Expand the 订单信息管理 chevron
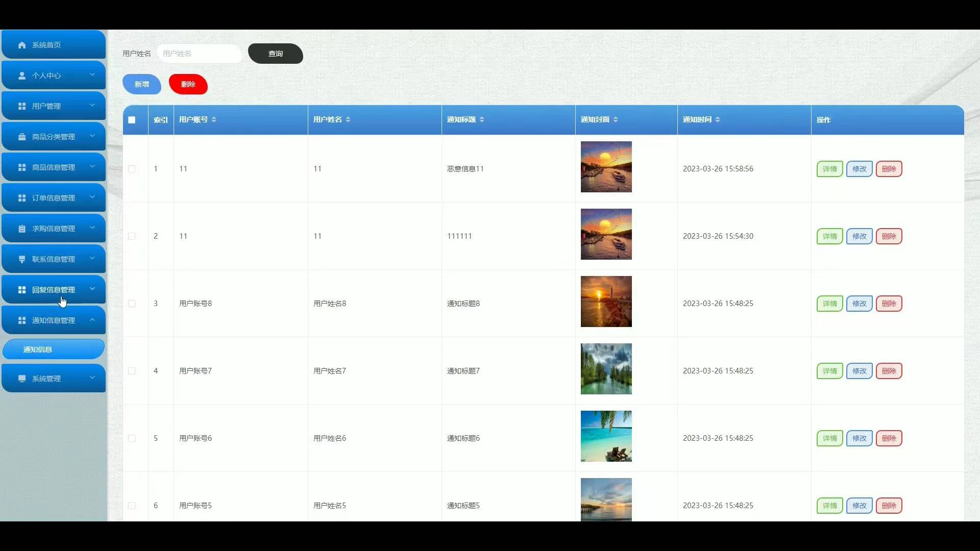 pos(92,197)
